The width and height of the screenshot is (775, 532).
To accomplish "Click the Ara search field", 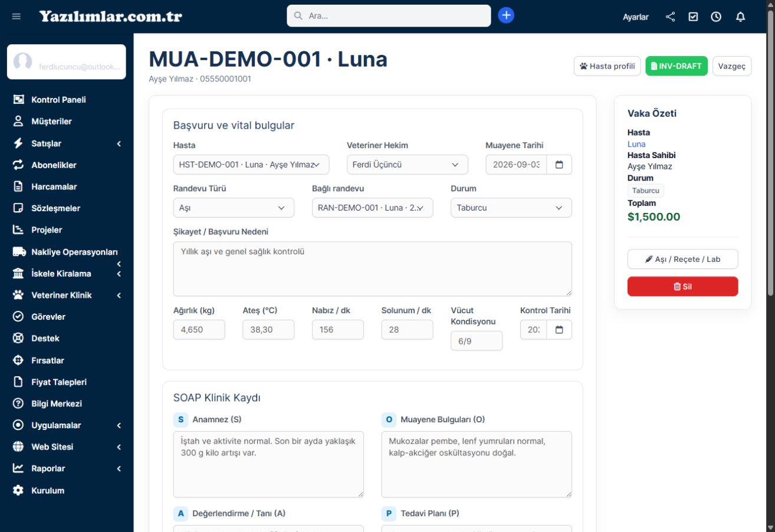I will [x=389, y=16].
